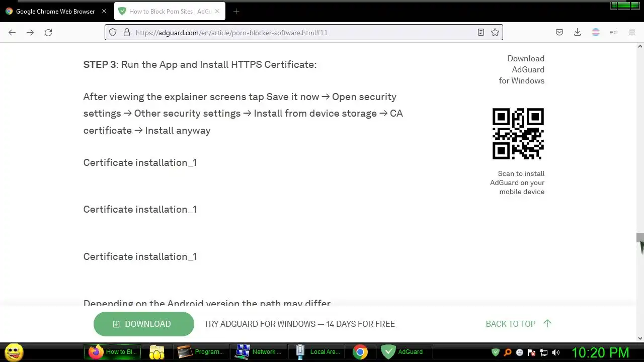This screenshot has height=362, width=644.
Task: Open the folder icon in taskbar
Action: 157,352
